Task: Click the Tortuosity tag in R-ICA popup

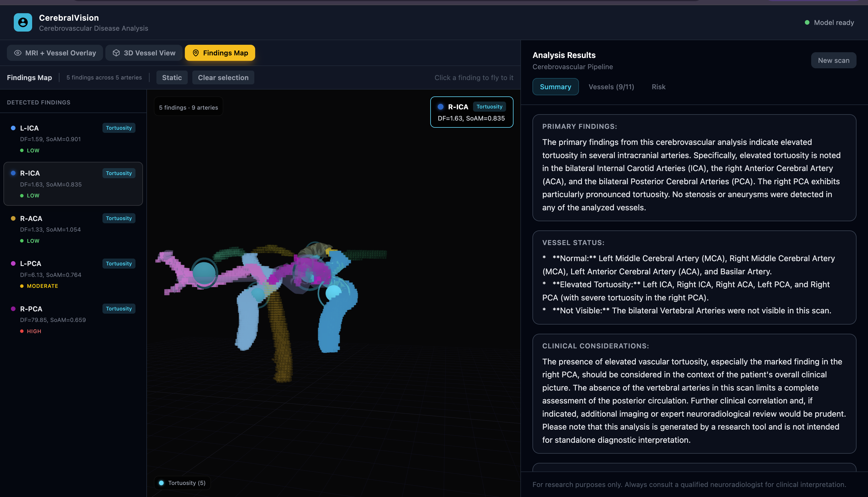Action: coord(489,106)
